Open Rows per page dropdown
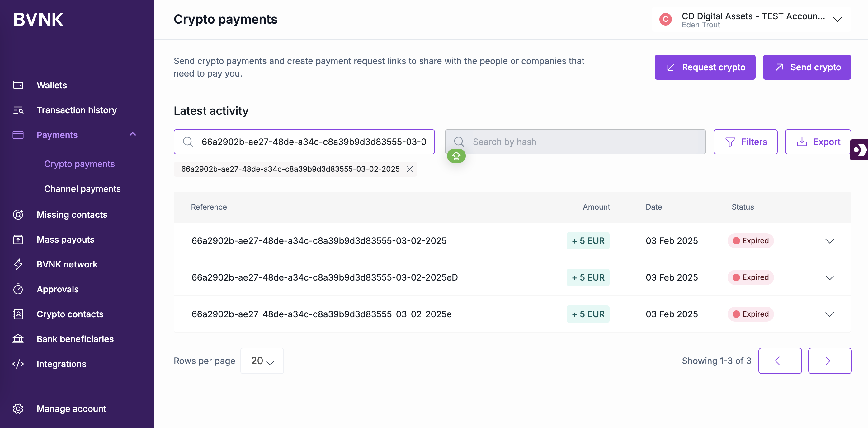 point(262,361)
